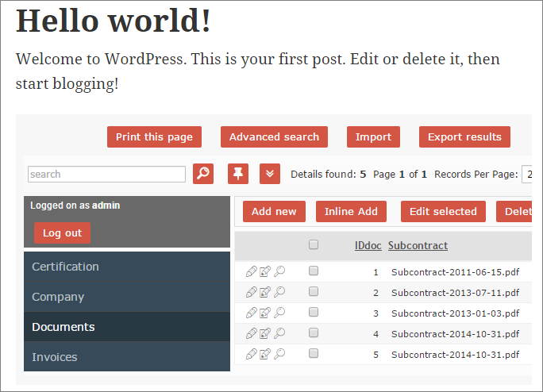Open the Company menu item
The width and height of the screenshot is (543, 392).
(x=127, y=297)
